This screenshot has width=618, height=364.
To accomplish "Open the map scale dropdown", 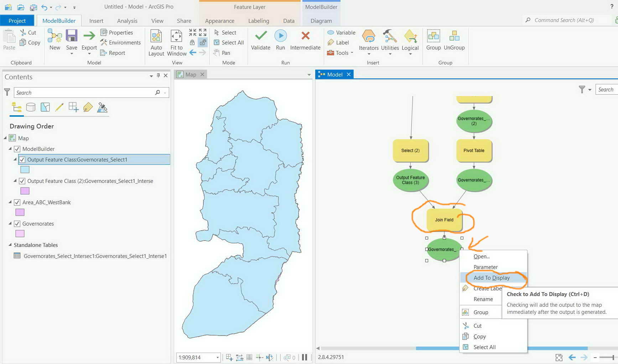I will coord(217,358).
